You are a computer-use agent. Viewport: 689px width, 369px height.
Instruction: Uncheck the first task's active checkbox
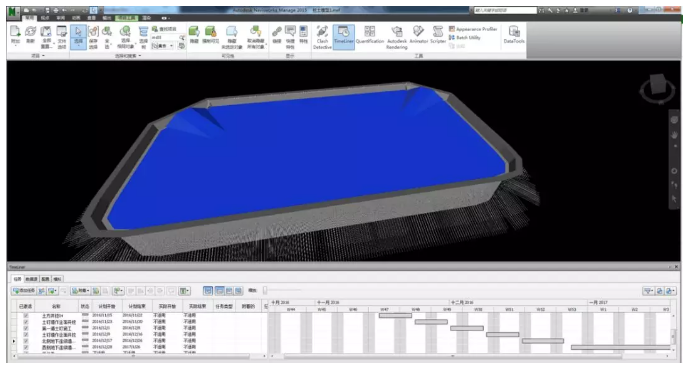tap(26, 315)
